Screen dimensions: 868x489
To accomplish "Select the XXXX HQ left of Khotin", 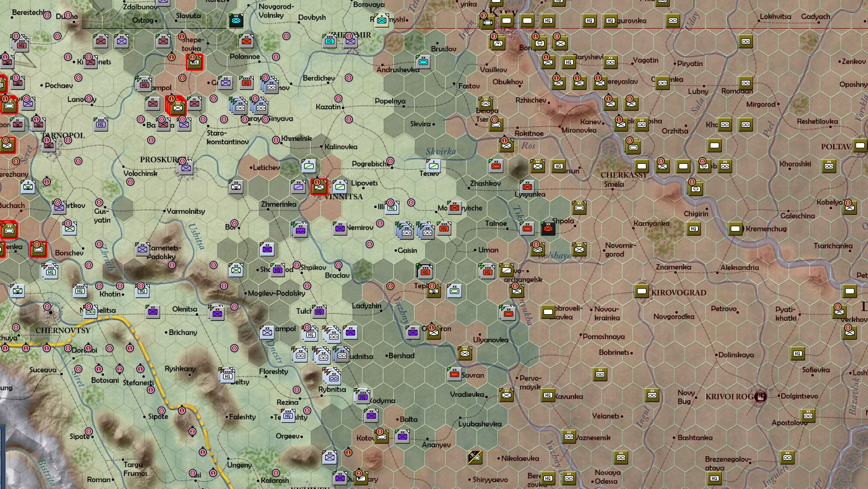I will [x=80, y=291].
